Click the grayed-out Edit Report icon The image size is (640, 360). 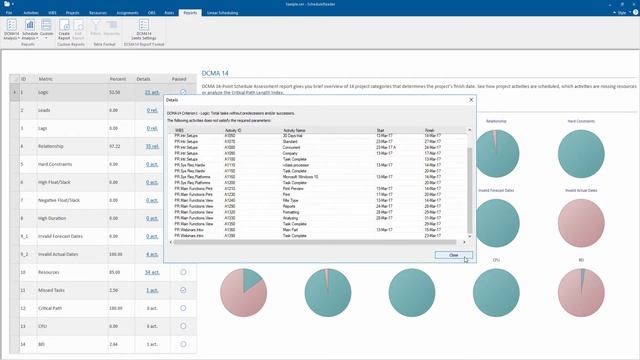coord(78,29)
